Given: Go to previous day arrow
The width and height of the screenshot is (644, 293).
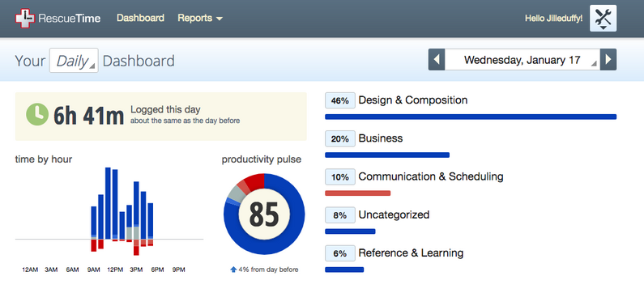Looking at the screenshot, I should pos(436,60).
